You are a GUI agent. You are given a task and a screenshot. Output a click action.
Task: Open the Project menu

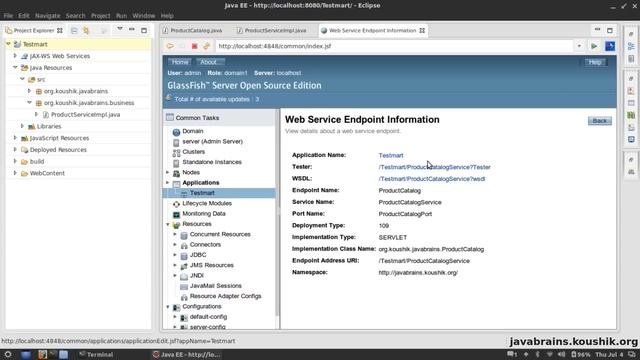[100, 16]
